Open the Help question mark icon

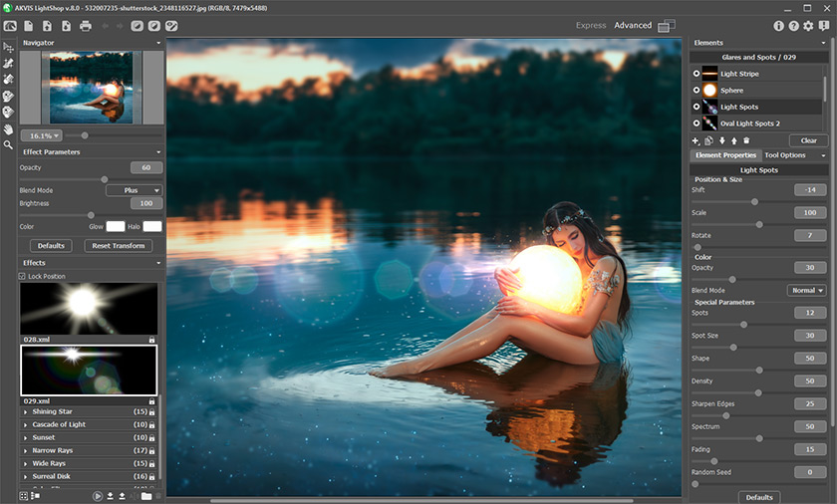pyautogui.click(x=794, y=26)
